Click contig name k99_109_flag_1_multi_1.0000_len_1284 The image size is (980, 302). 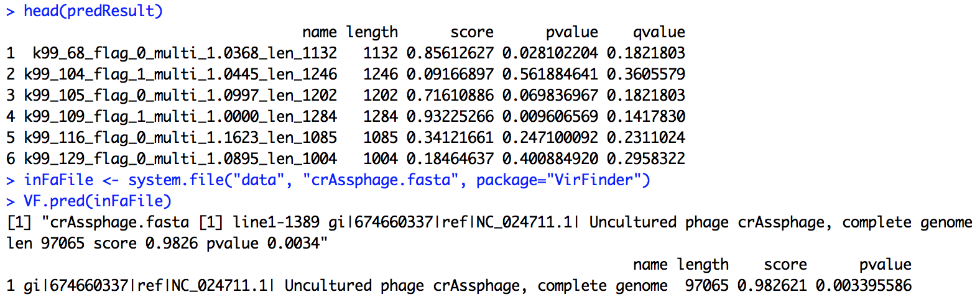pos(181,117)
